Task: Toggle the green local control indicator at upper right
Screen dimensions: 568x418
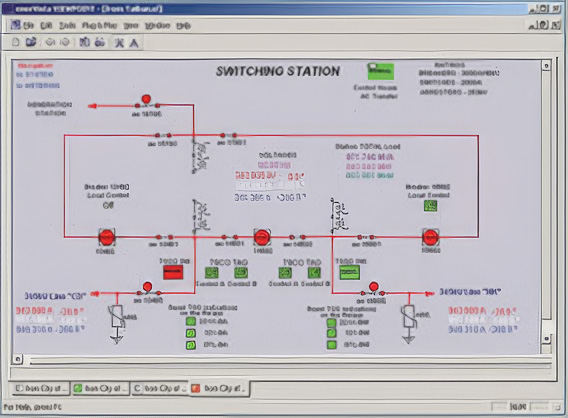Action: coord(430,206)
